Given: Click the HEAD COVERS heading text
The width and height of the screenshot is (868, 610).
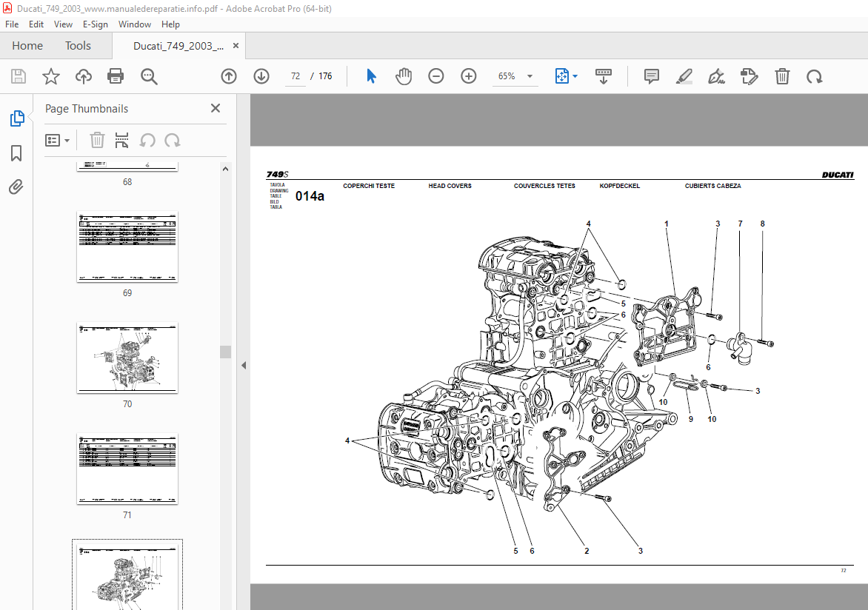Looking at the screenshot, I should [450, 186].
